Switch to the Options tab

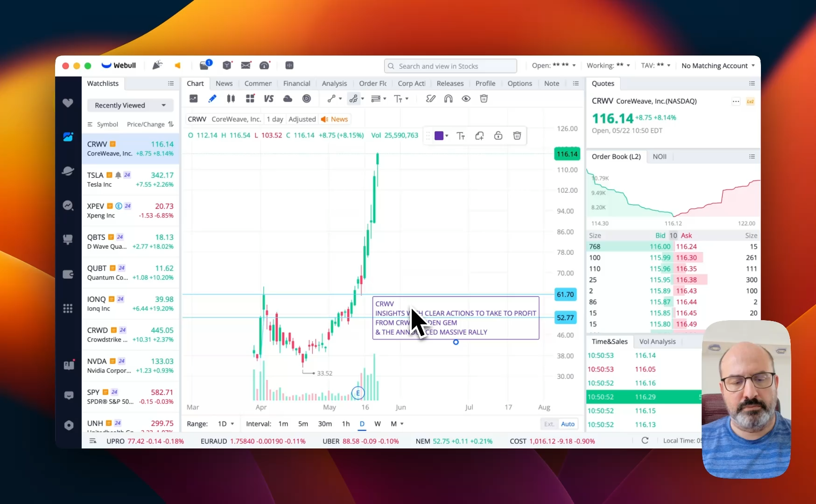point(520,83)
